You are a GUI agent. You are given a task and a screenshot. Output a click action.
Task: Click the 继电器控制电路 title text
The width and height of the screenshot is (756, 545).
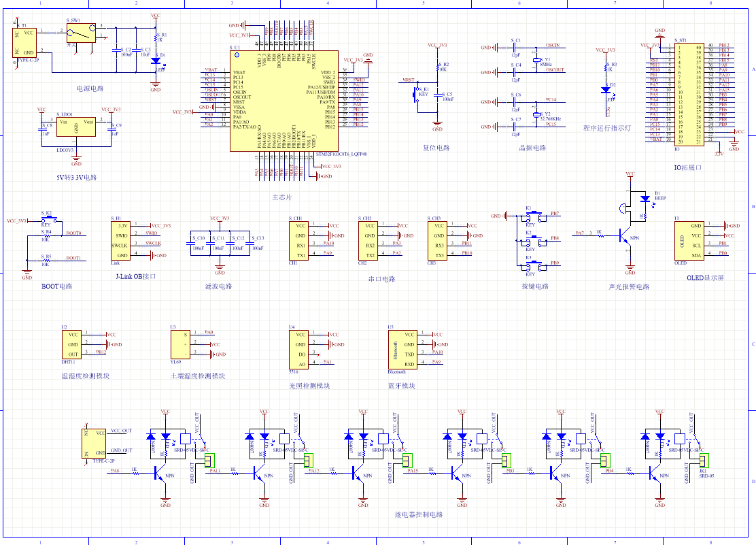point(418,515)
